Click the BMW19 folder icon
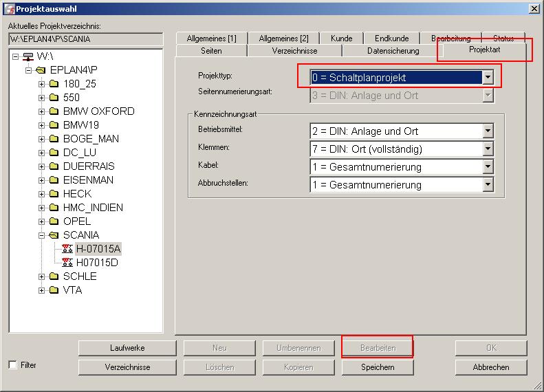Image resolution: width=544 pixels, height=392 pixels. 54,125
